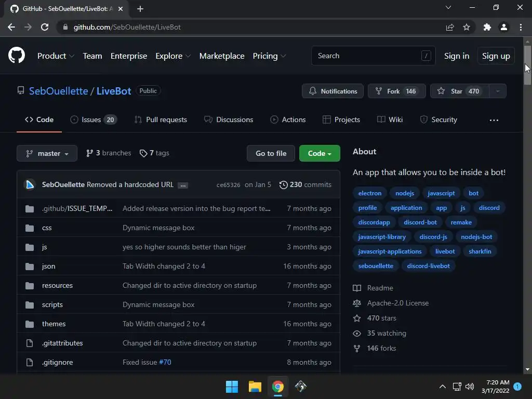The width and height of the screenshot is (532, 399).
Task: Open the 7 tags link
Action: tap(154, 153)
